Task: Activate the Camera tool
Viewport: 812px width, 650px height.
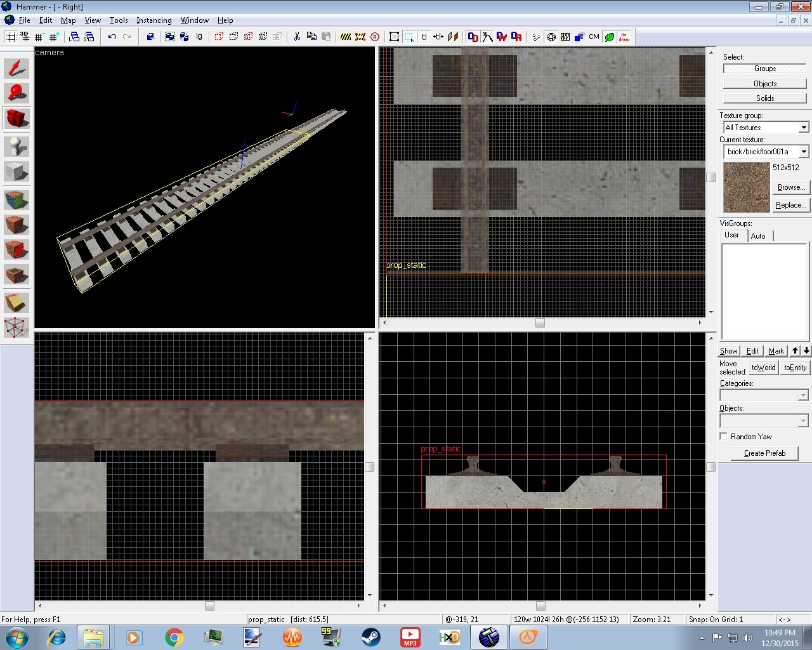Action: (x=16, y=118)
